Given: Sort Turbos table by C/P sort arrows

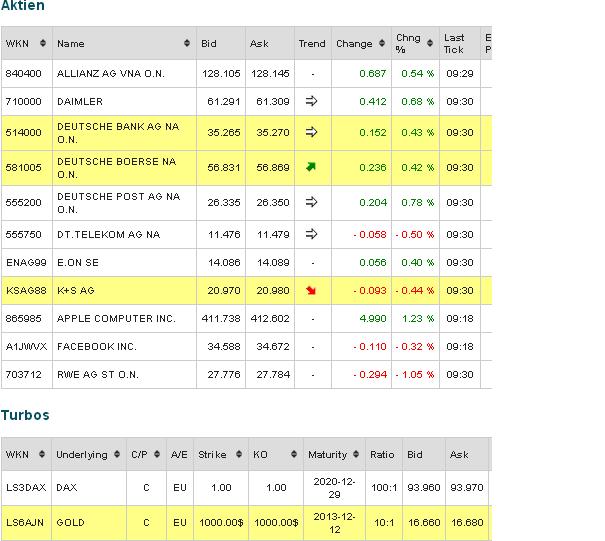Looking at the screenshot, I should (157, 454).
